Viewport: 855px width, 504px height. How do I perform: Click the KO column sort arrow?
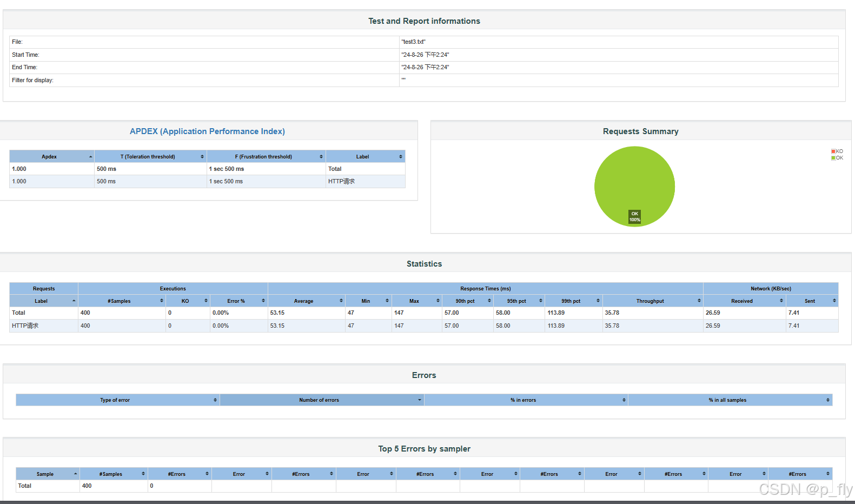click(206, 301)
